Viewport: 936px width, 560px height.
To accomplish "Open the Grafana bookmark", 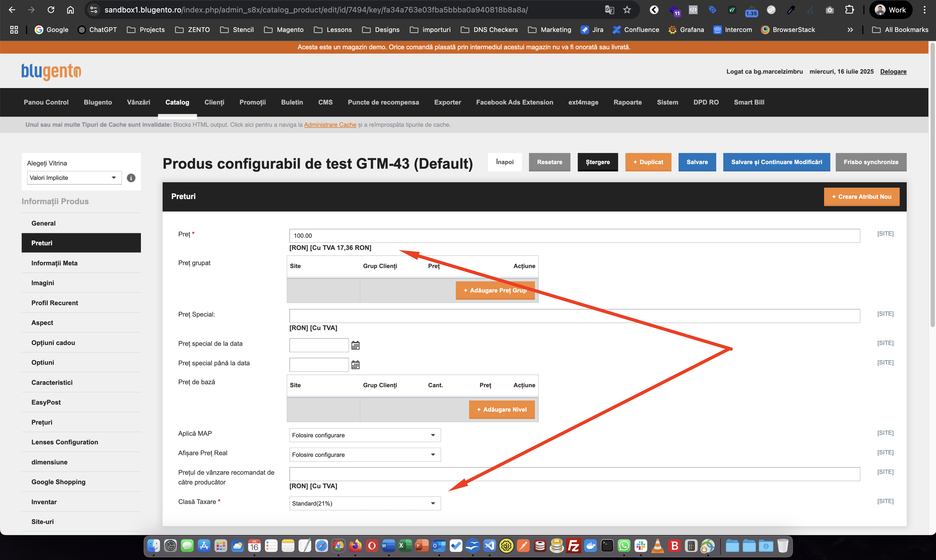I will [686, 30].
